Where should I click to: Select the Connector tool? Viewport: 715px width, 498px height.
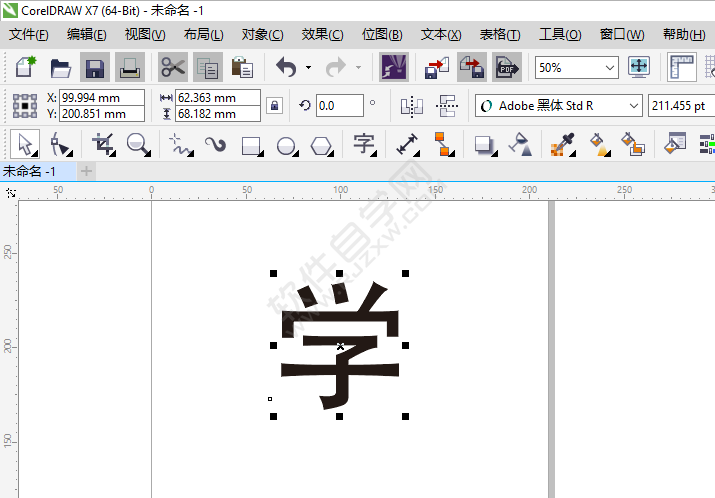(x=443, y=144)
